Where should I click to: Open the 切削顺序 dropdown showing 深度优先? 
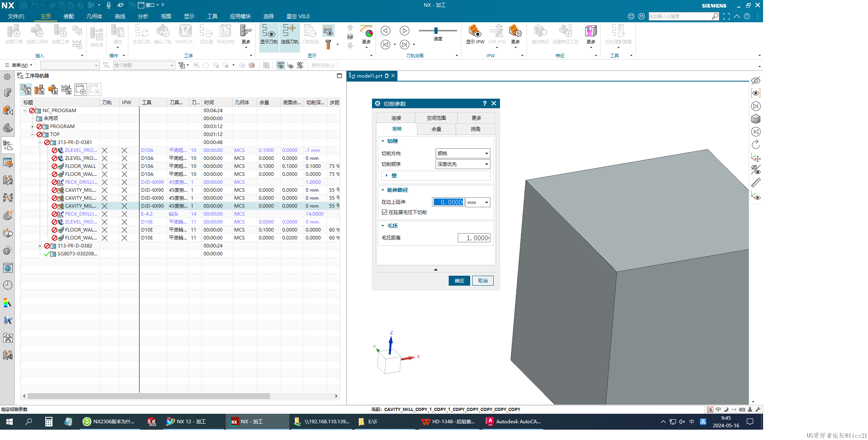(x=463, y=164)
